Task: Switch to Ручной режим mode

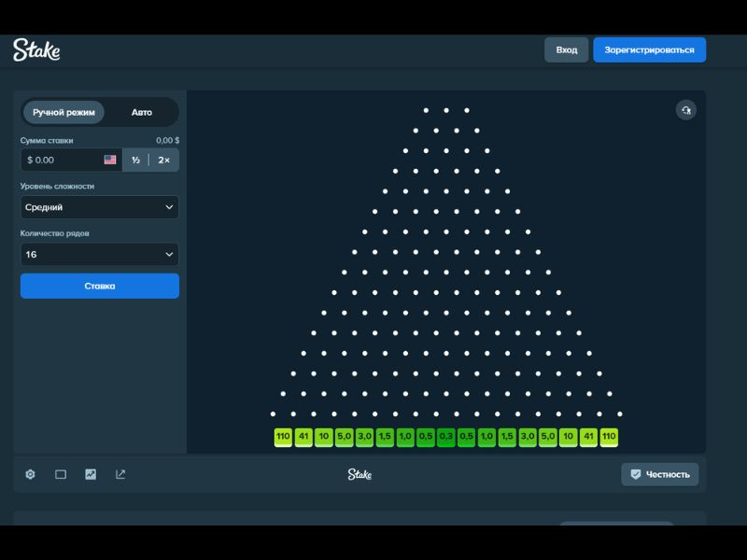Action: click(x=63, y=112)
